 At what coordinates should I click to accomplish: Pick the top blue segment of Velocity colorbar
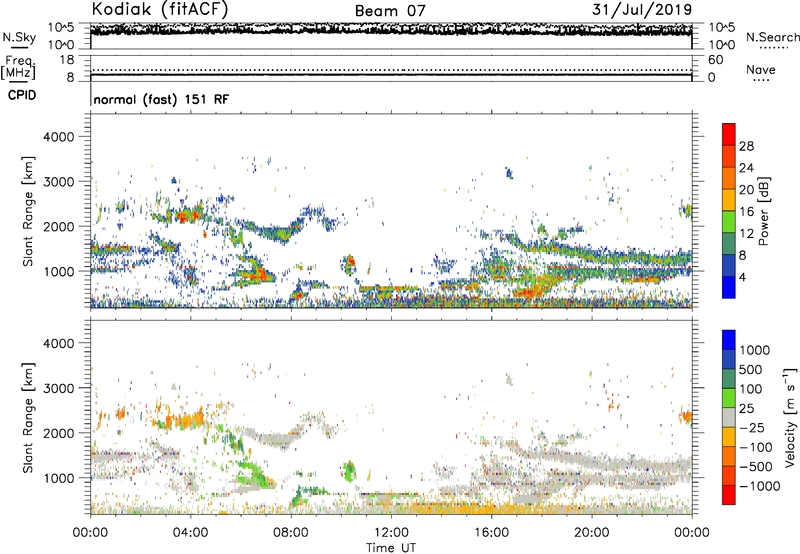point(729,340)
